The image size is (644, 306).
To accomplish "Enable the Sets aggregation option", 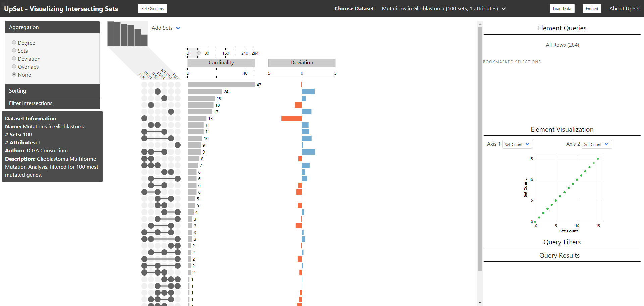I will (x=14, y=50).
